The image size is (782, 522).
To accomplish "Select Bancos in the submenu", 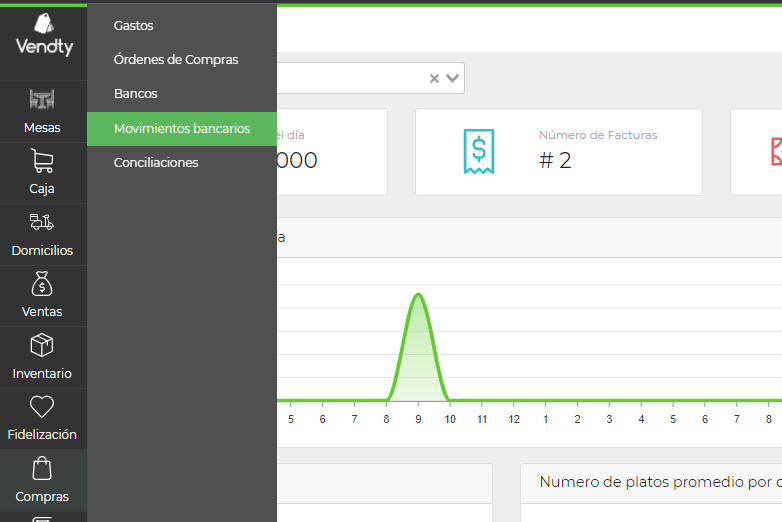I will coord(136,93).
